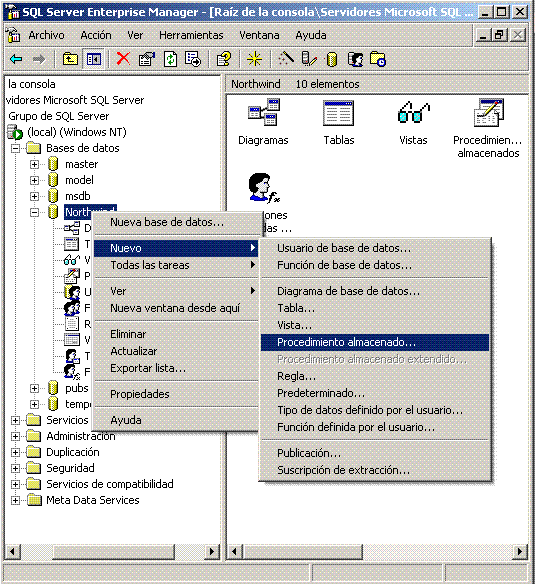The image size is (535, 584).
Task: Expand the Meta Data Services node
Action: pyautogui.click(x=15, y=500)
